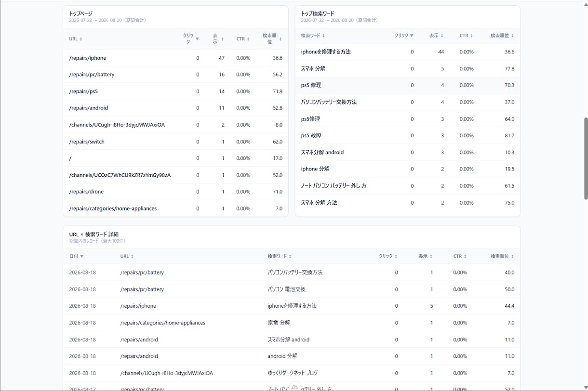Select /repairs/iphone row in トップページ
The width and height of the screenshot is (588, 391).
pos(175,58)
